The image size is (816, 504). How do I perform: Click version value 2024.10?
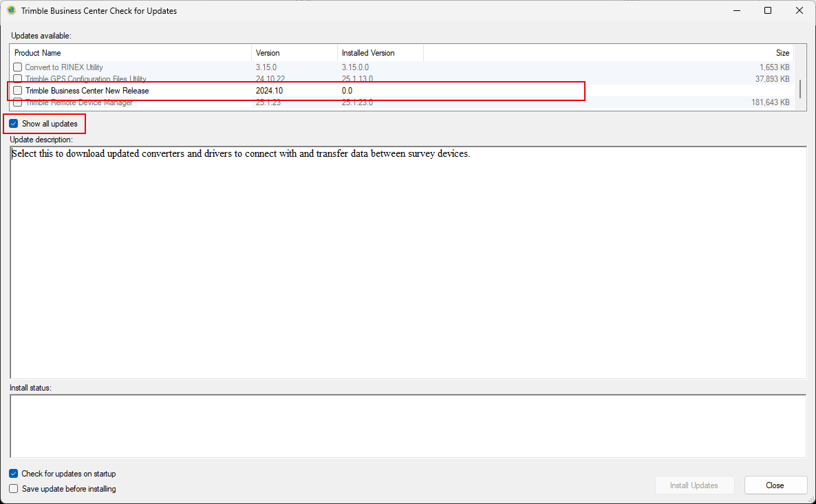(x=269, y=91)
